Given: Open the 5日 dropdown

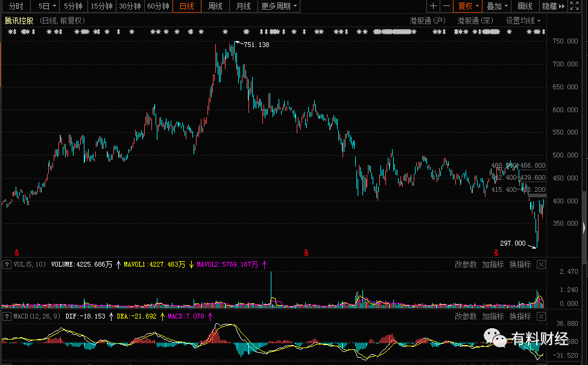Looking at the screenshot, I should (x=47, y=6).
